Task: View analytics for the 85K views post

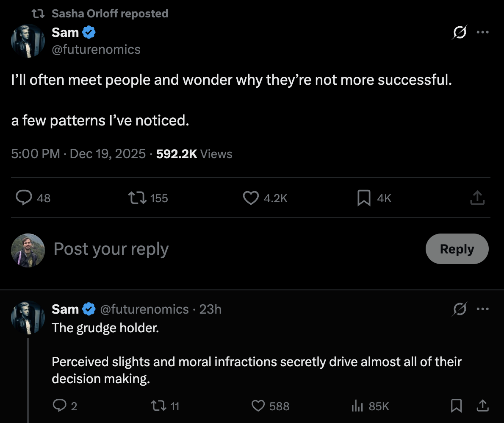Action: click(357, 406)
